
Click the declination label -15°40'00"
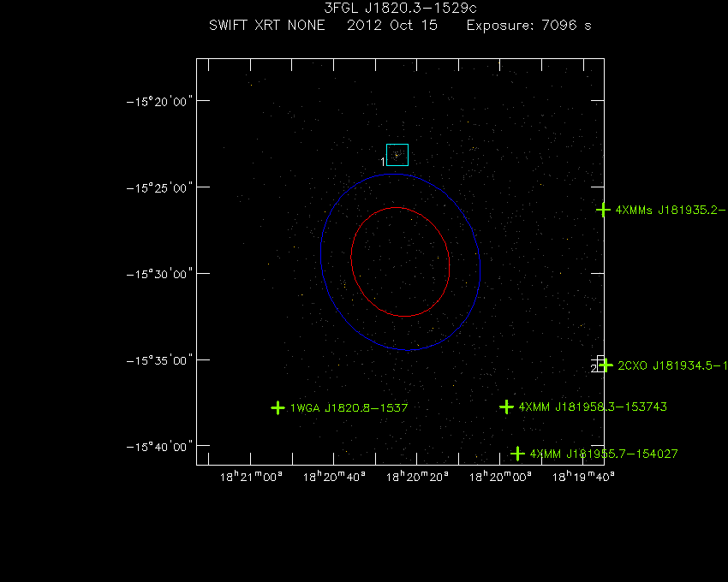coord(159,447)
